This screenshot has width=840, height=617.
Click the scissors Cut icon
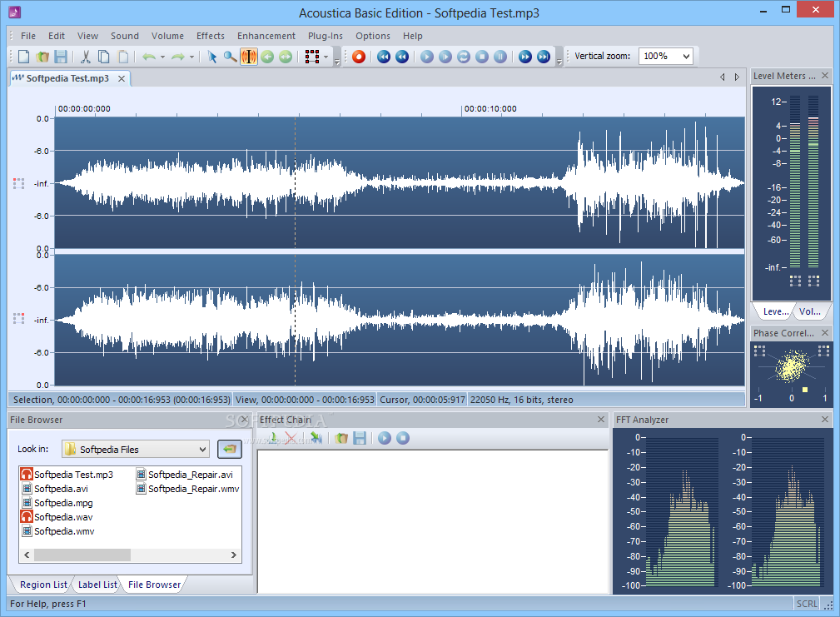pyautogui.click(x=85, y=57)
